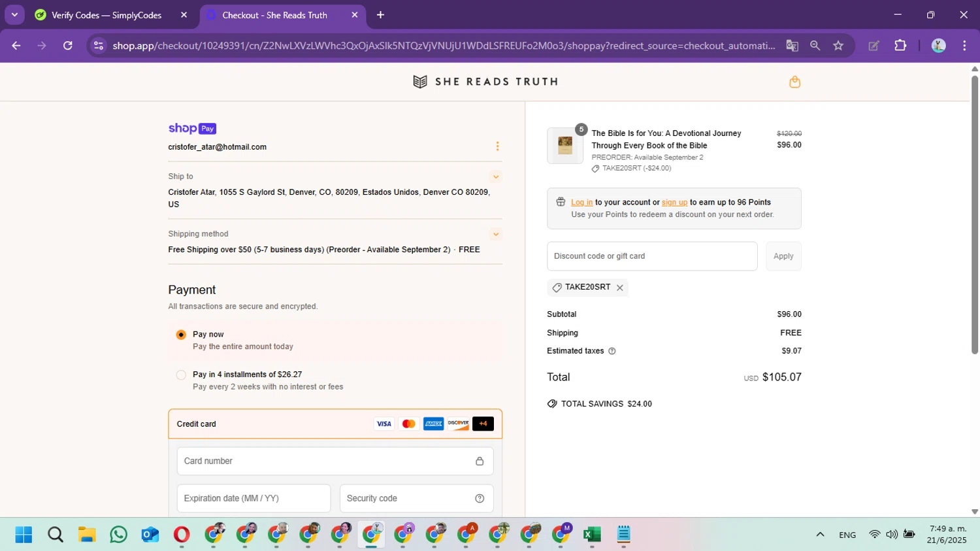Viewport: 980px width, 551px height.
Task: Show the +4 more card types badge
Action: click(x=483, y=424)
